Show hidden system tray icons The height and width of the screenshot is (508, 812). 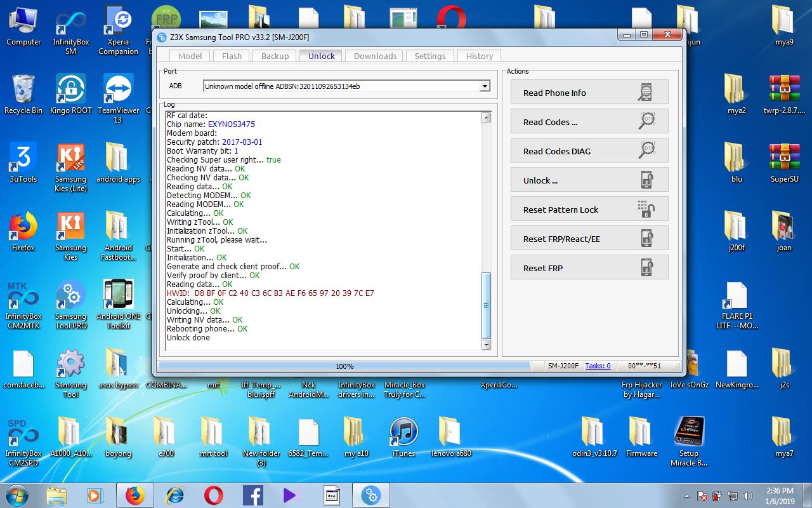coord(687,496)
